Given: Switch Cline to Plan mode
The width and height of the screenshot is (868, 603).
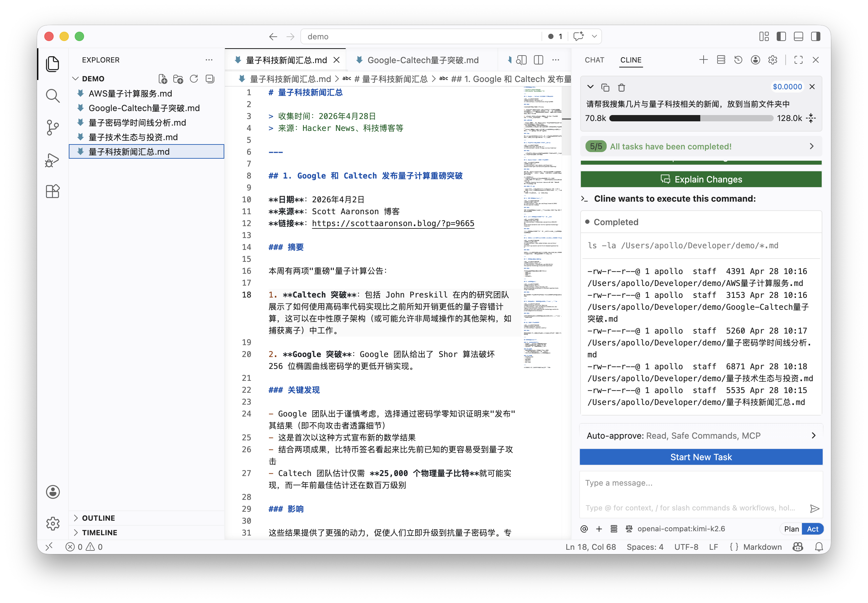Looking at the screenshot, I should click(791, 529).
